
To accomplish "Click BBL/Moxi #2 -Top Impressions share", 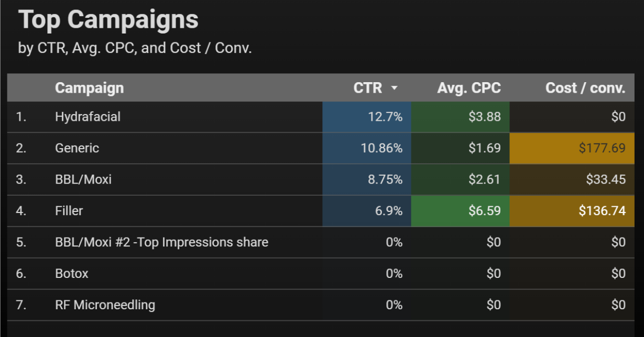I will point(161,242).
